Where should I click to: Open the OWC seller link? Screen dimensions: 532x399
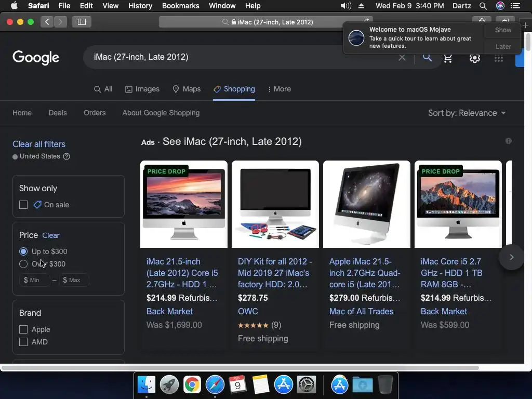(248, 312)
